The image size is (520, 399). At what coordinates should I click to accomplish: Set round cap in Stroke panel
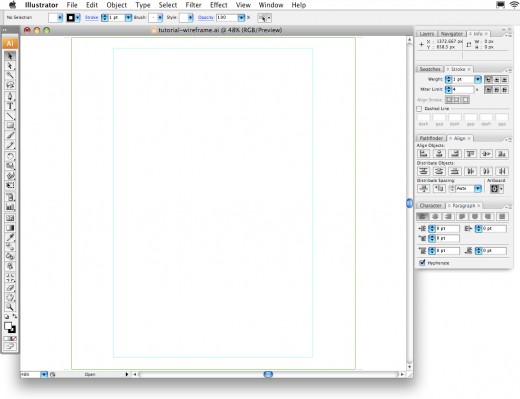pos(497,79)
